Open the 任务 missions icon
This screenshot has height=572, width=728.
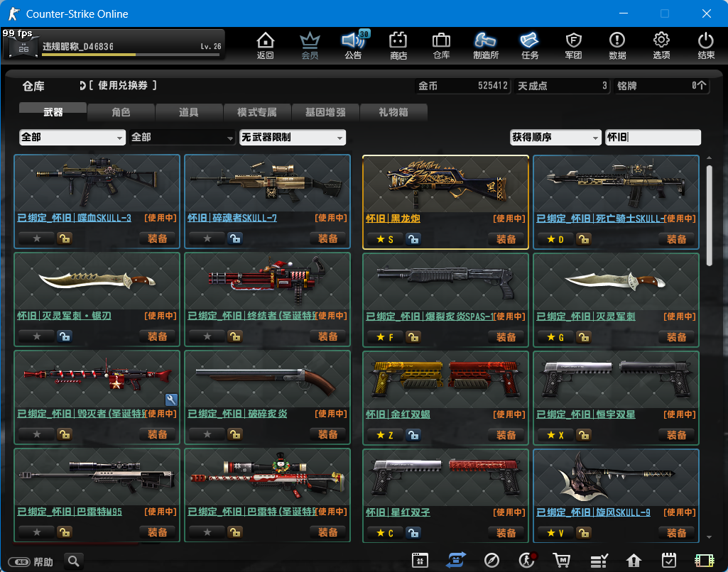529,45
